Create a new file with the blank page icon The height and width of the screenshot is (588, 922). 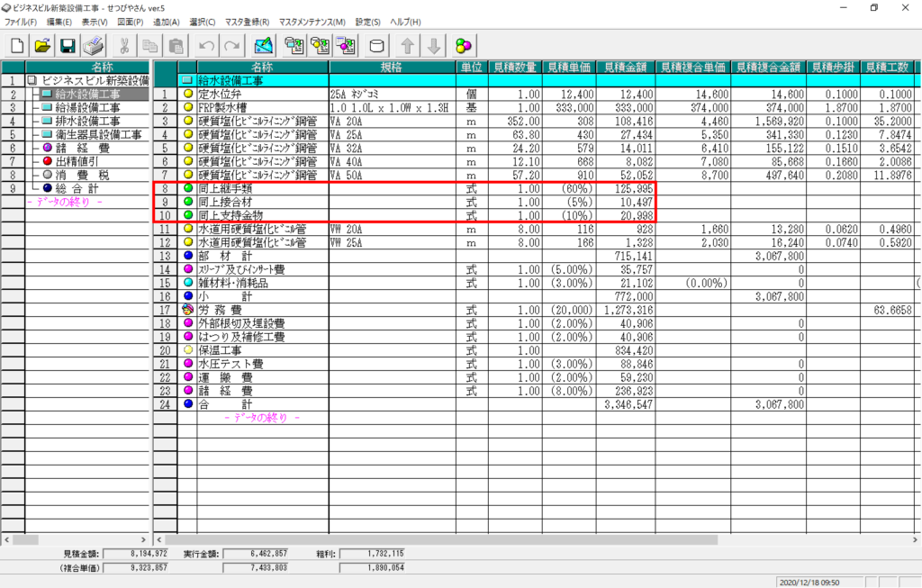[x=17, y=46]
